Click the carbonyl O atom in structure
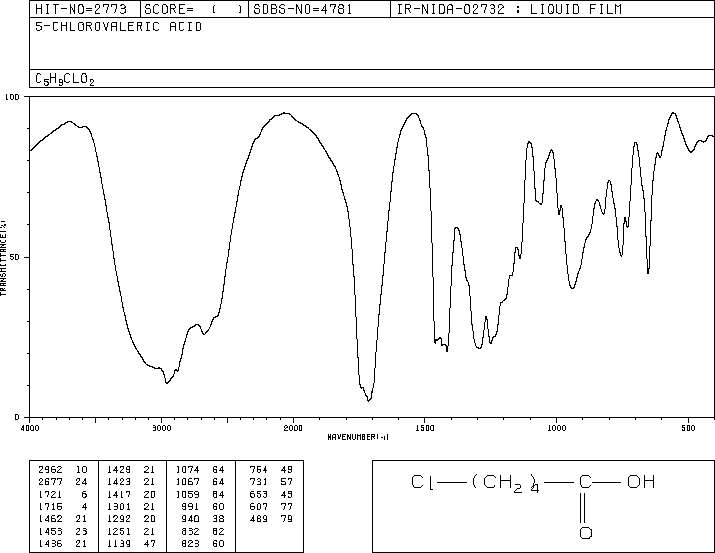Screen dimensions: 715x553 pos(586,533)
